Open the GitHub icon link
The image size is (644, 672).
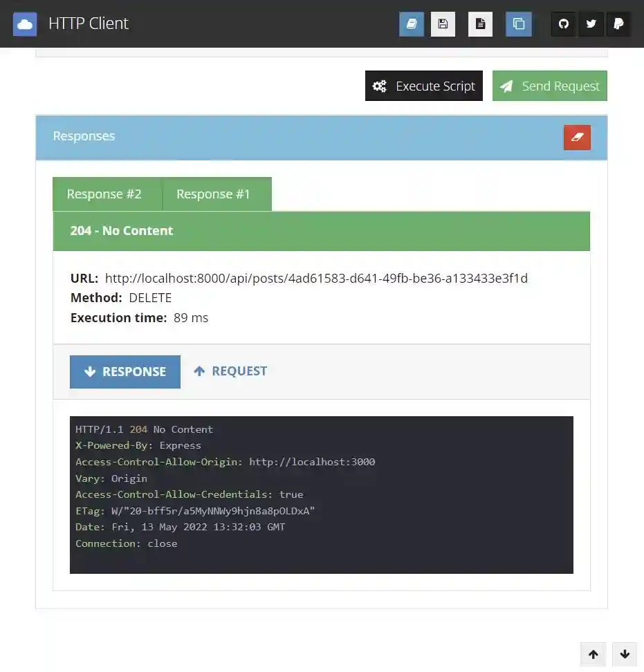point(563,24)
